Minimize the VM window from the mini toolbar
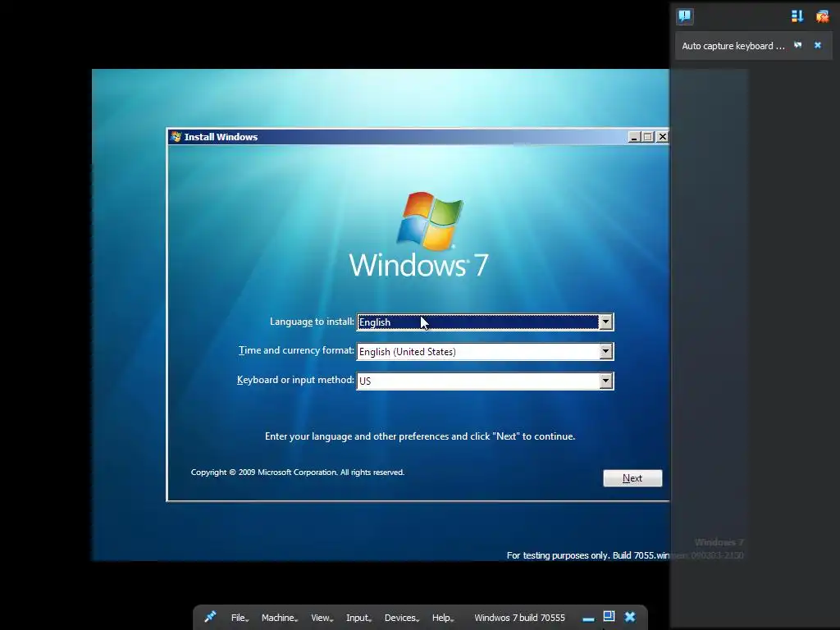Screen dimensions: 840x630 click(x=588, y=619)
